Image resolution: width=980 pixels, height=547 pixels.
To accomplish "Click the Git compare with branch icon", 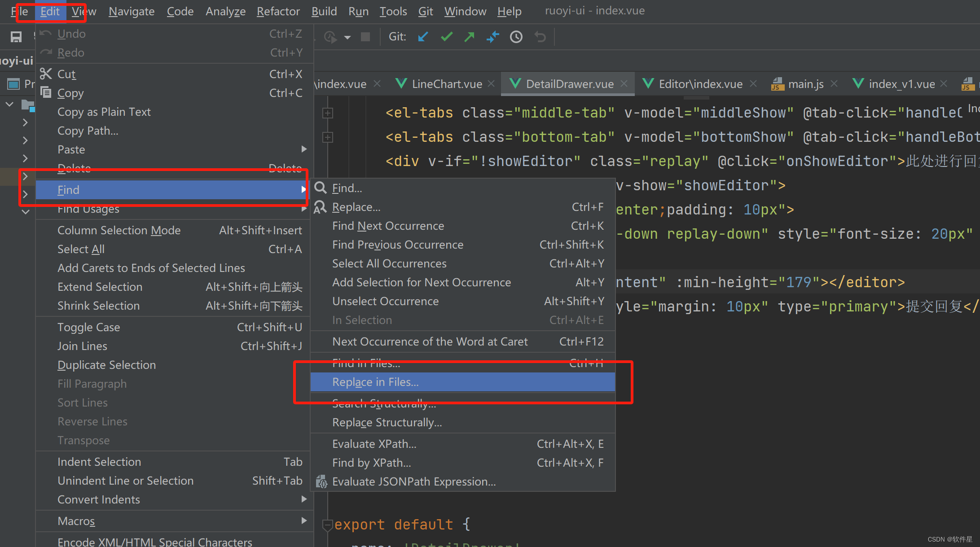I will pyautogui.click(x=492, y=37).
